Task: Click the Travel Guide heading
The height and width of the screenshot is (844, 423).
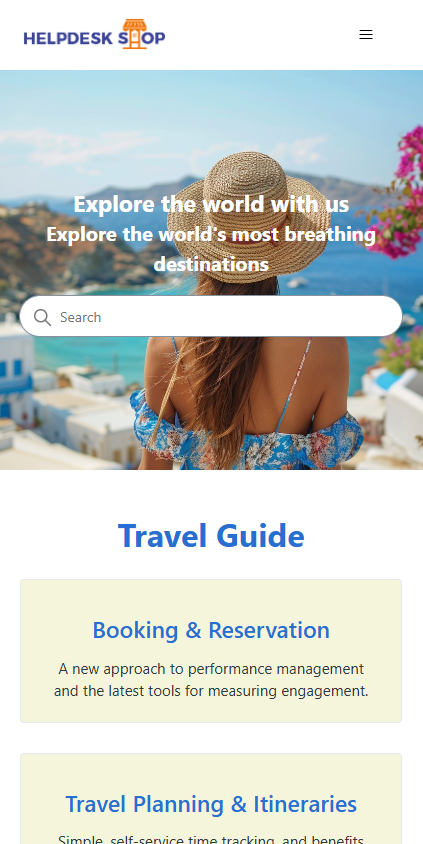Action: pos(211,536)
